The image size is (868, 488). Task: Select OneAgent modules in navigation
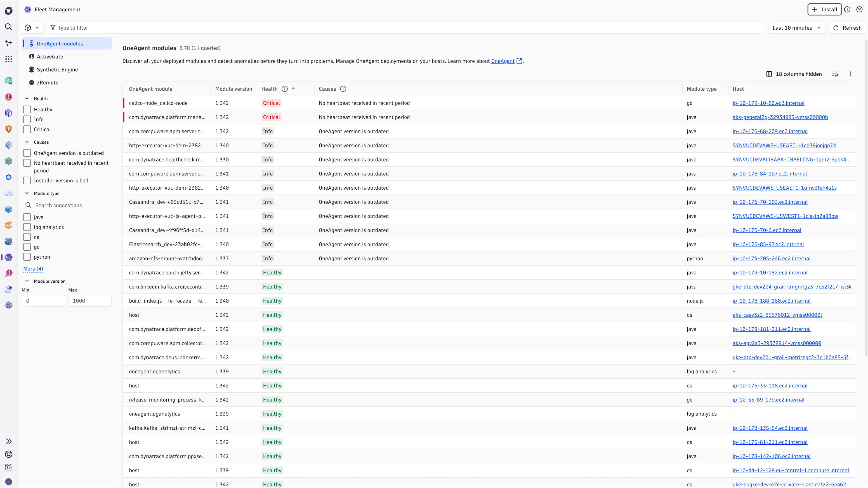point(67,43)
